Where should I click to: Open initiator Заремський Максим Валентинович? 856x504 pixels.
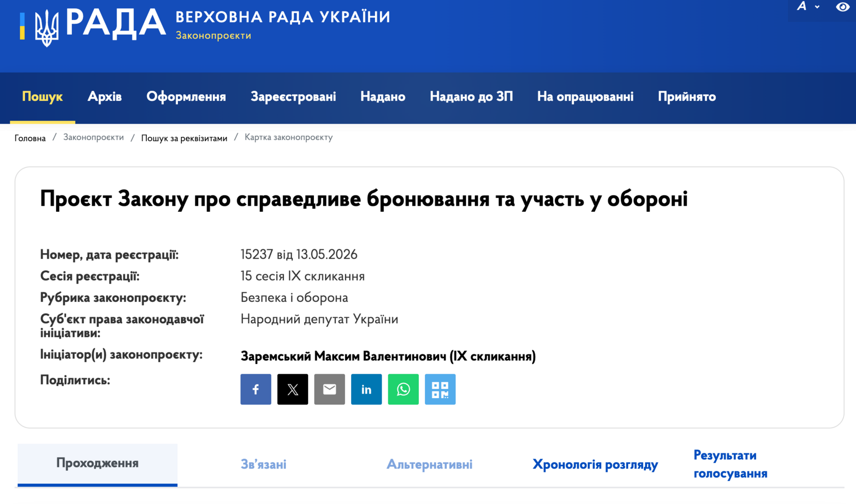388,356
